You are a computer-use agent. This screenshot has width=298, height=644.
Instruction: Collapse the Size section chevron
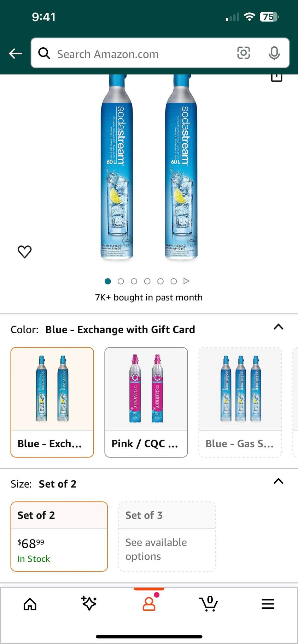279,481
